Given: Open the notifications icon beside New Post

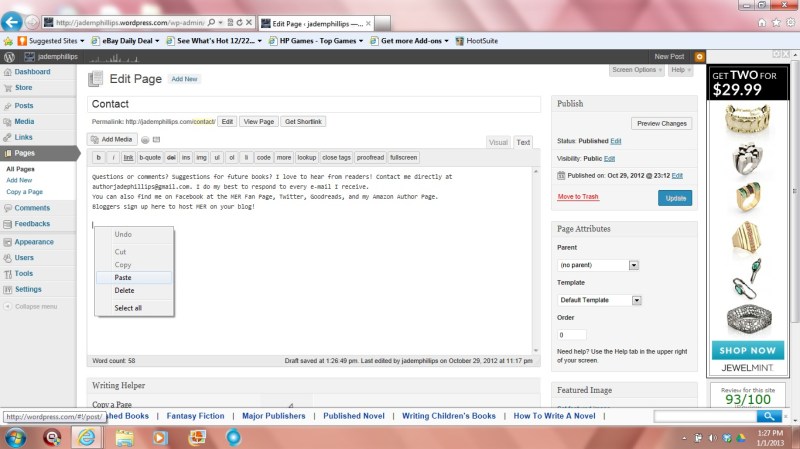Looking at the screenshot, I should (699, 57).
